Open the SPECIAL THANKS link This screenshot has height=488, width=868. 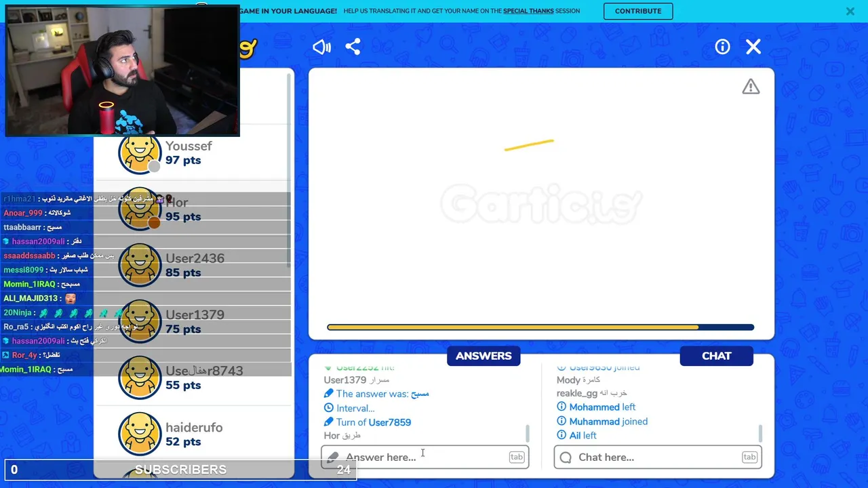[528, 11]
